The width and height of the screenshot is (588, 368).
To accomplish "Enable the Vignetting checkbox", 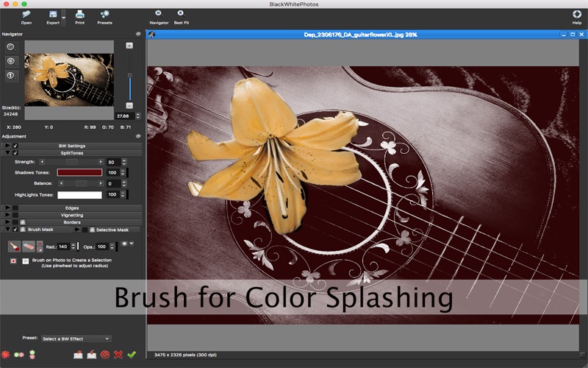I will point(15,215).
